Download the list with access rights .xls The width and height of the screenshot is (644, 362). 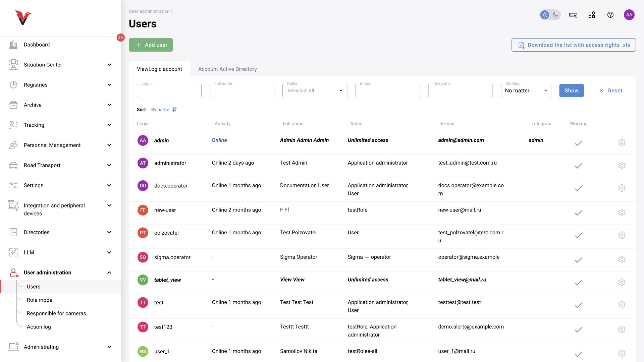(x=574, y=45)
